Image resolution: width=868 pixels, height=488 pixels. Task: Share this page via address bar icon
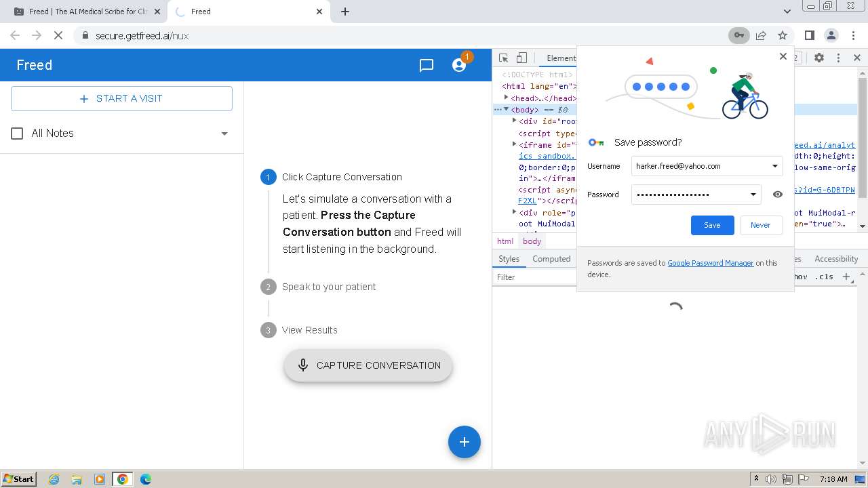[x=761, y=35]
